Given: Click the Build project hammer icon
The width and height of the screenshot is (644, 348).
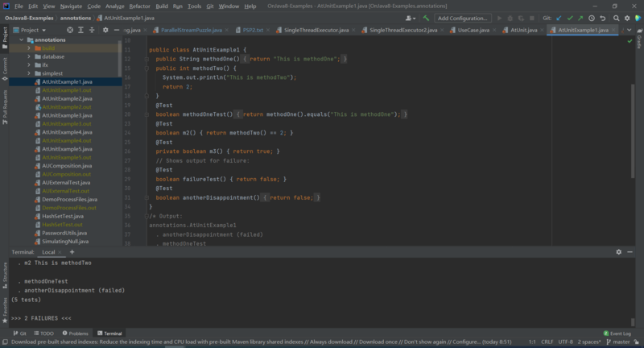Looking at the screenshot, I should pyautogui.click(x=426, y=18).
